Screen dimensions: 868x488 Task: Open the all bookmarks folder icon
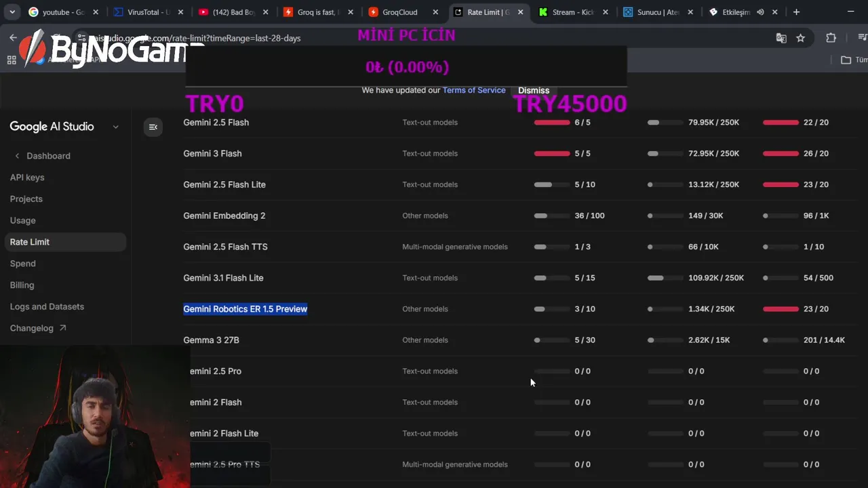pos(846,60)
